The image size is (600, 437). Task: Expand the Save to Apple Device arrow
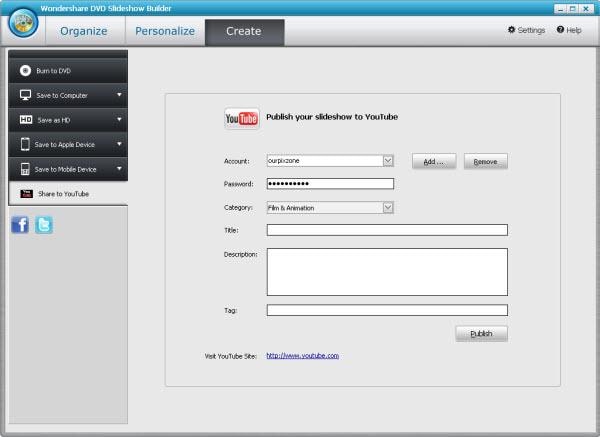pyautogui.click(x=119, y=144)
